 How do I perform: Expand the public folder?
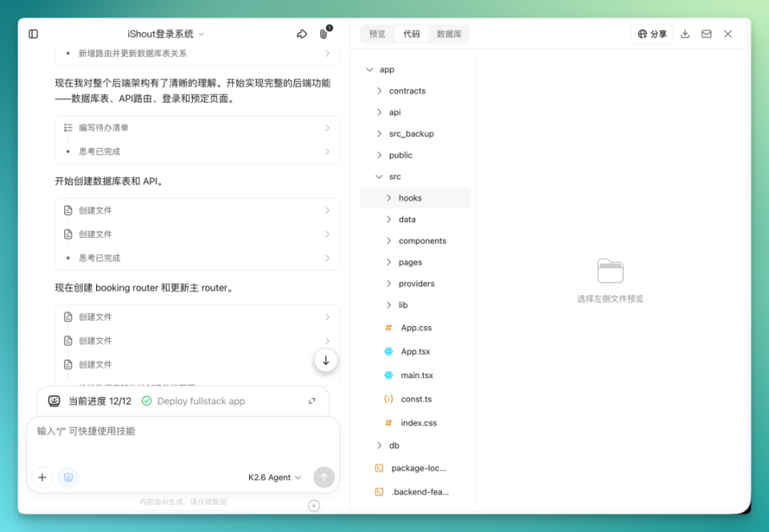pos(379,155)
